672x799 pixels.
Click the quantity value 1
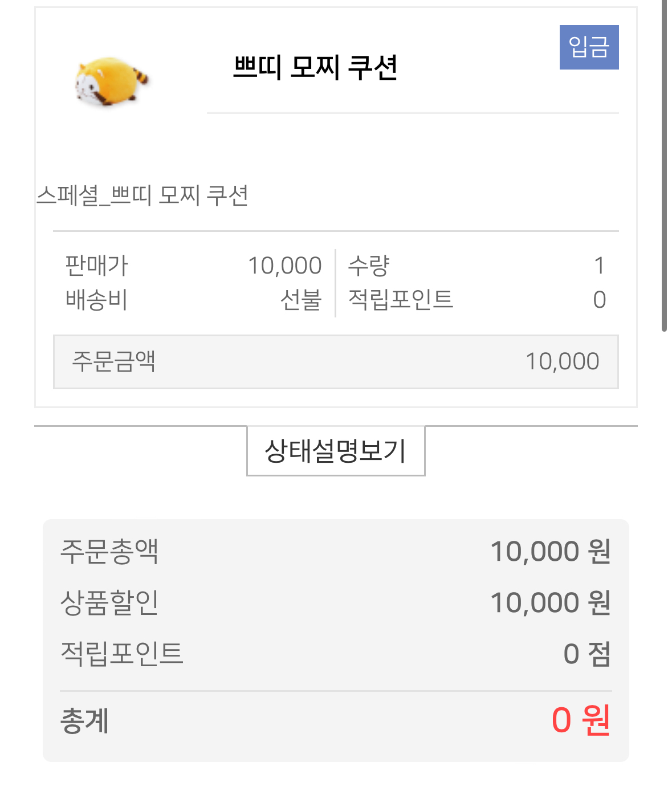(598, 266)
